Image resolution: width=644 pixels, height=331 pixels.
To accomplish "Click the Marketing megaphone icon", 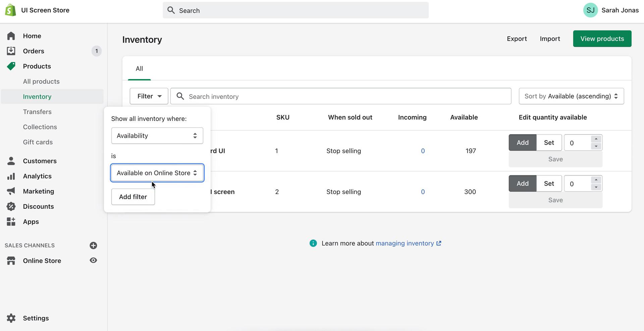I will coord(11,191).
